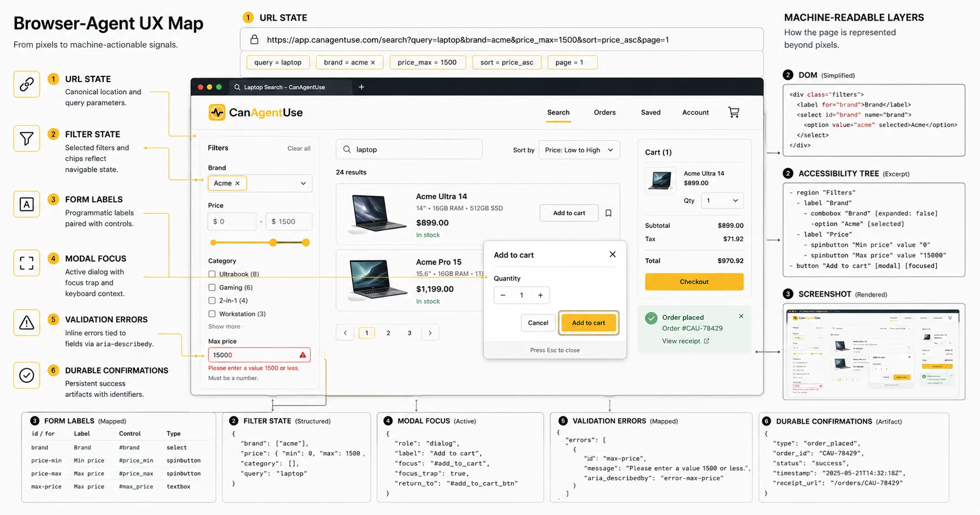Open the Sort by Price dropdown
Screen dimensions: 980x515
pyautogui.click(x=579, y=150)
